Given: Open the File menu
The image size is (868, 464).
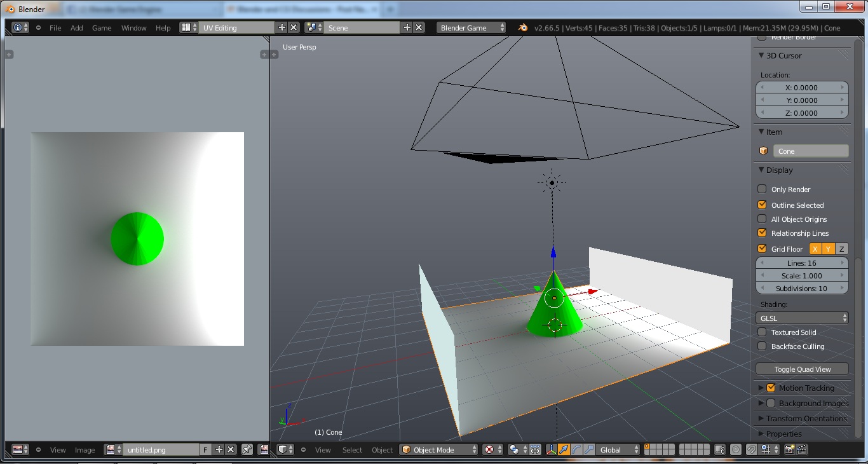Looking at the screenshot, I should coord(55,28).
